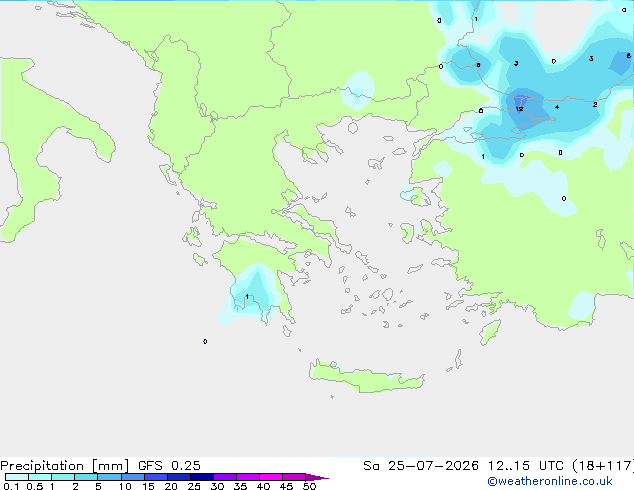Click the '45' legend scale label
Screen dimensions: 634x490
tap(287, 486)
